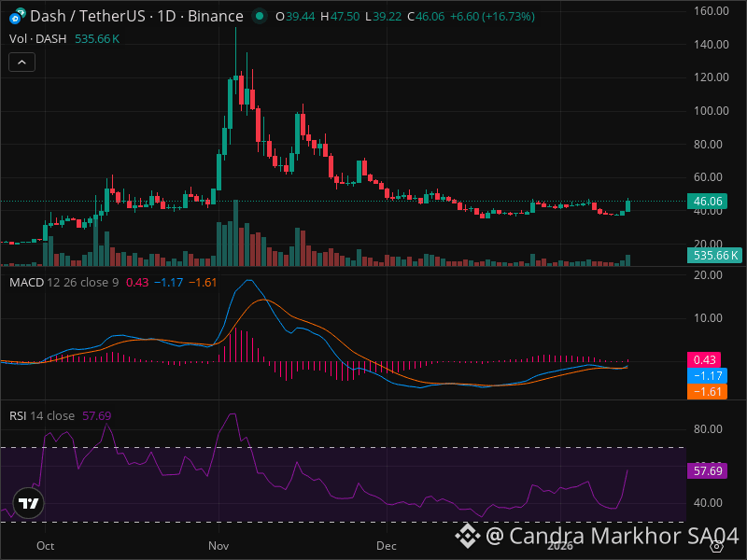Click signal value −1.61 in MACD legend
The image size is (747, 560).
tap(203, 283)
